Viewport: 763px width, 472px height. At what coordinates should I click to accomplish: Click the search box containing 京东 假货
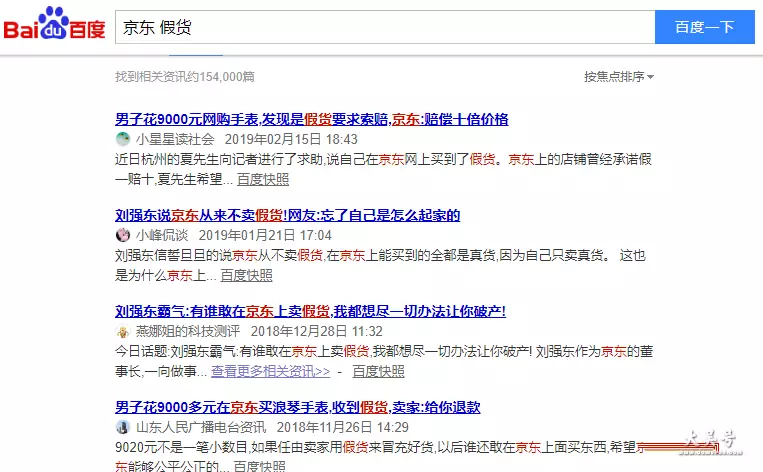pyautogui.click(x=385, y=27)
